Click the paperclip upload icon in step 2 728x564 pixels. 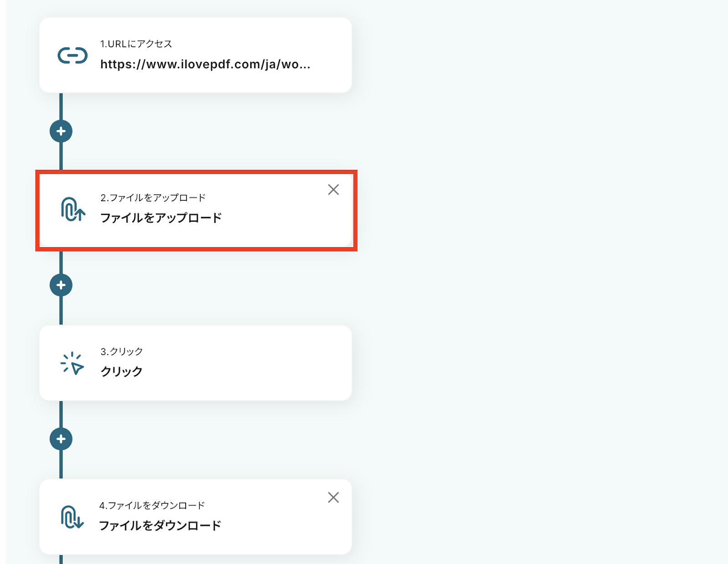tap(73, 209)
